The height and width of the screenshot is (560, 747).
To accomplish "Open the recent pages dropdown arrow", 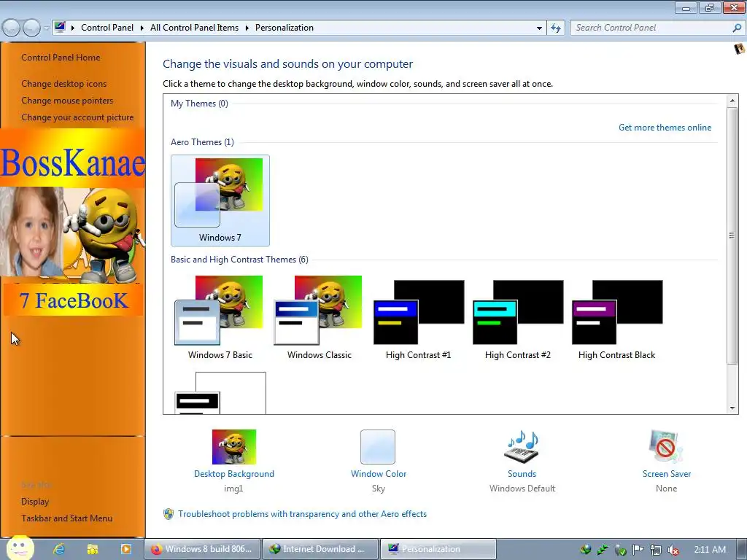I will coord(46,28).
